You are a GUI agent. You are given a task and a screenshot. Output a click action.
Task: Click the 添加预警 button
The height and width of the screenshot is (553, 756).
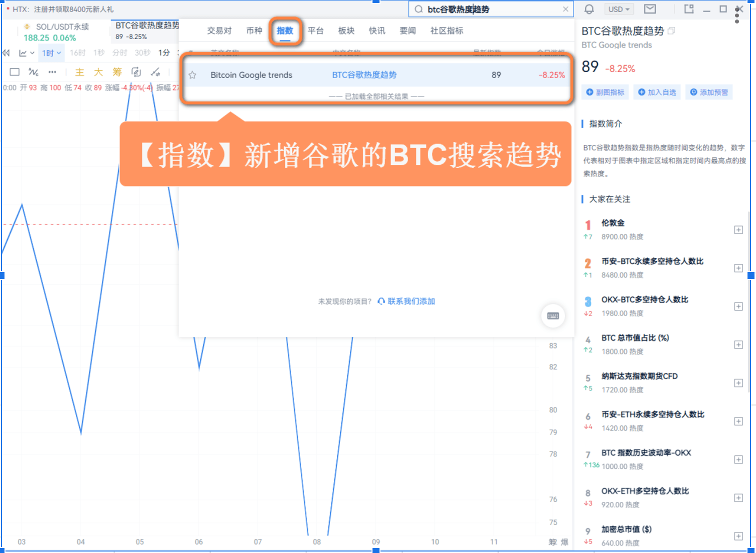pos(709,92)
